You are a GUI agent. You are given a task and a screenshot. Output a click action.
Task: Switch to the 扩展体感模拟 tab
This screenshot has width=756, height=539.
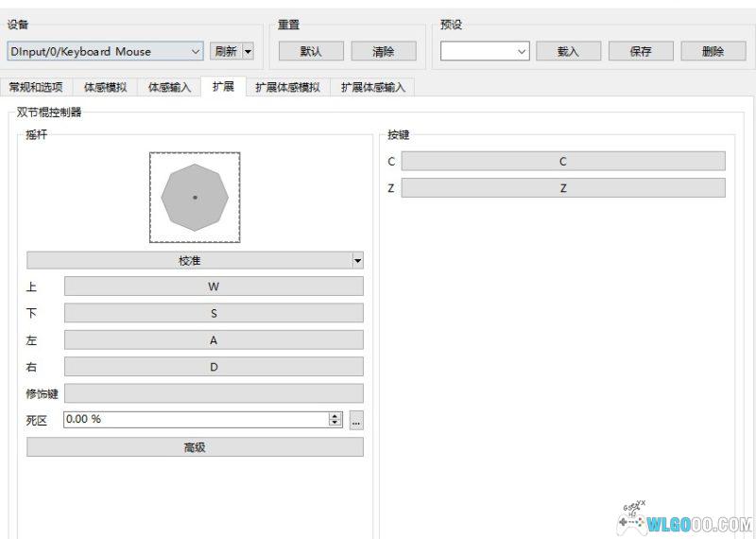[288, 87]
